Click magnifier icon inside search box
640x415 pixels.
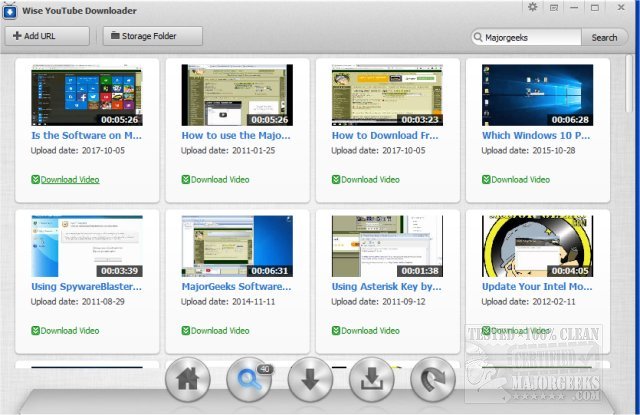tap(478, 37)
